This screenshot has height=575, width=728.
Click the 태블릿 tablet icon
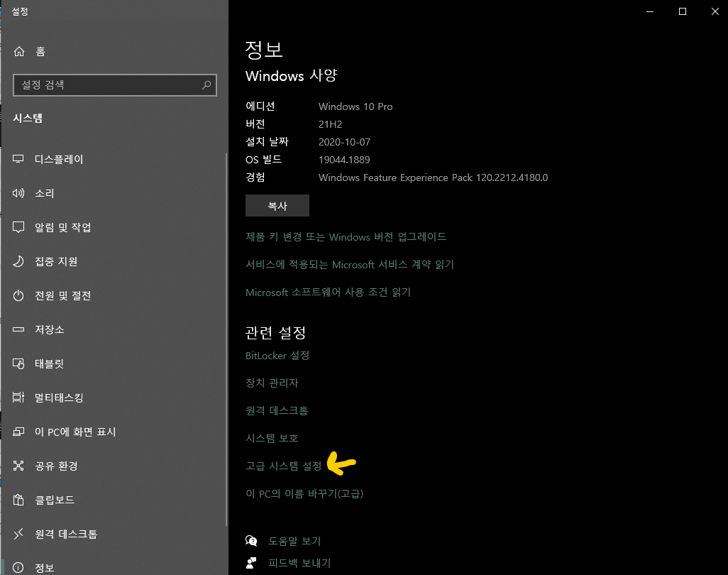[x=18, y=363]
